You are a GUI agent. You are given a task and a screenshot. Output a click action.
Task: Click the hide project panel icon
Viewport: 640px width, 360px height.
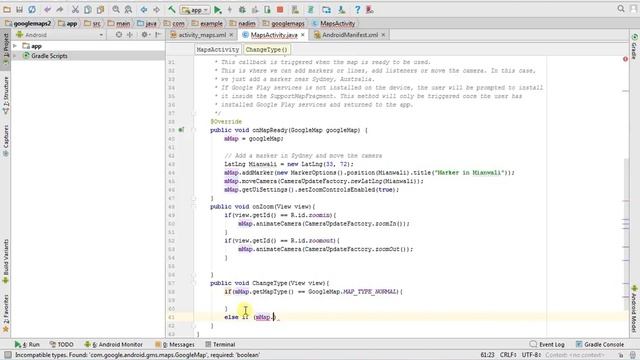click(158, 35)
